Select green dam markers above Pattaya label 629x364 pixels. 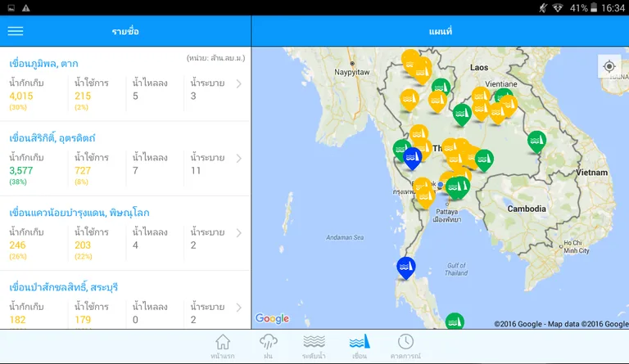pos(457,187)
